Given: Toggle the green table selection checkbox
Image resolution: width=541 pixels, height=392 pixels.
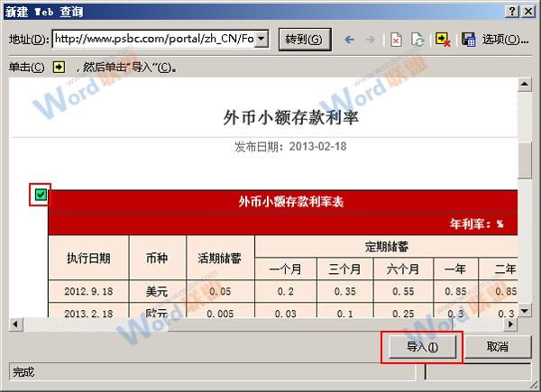Looking at the screenshot, I should click(41, 195).
